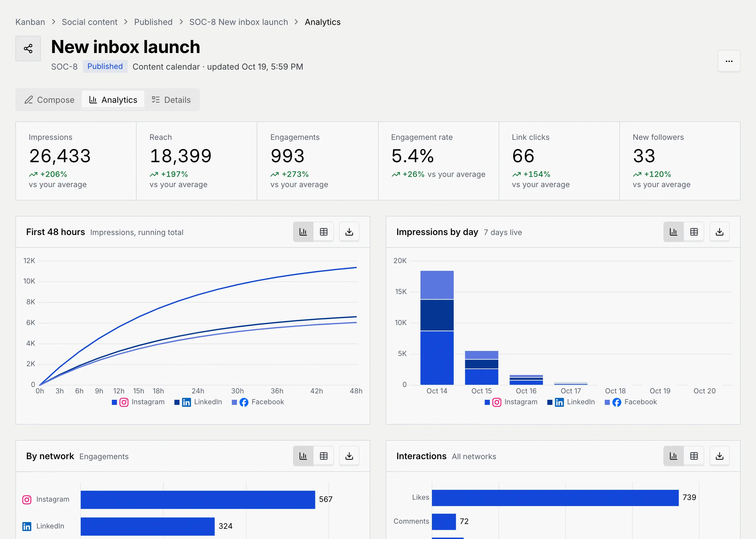
Task: Switch First 48 hours to table view
Action: pyautogui.click(x=324, y=232)
